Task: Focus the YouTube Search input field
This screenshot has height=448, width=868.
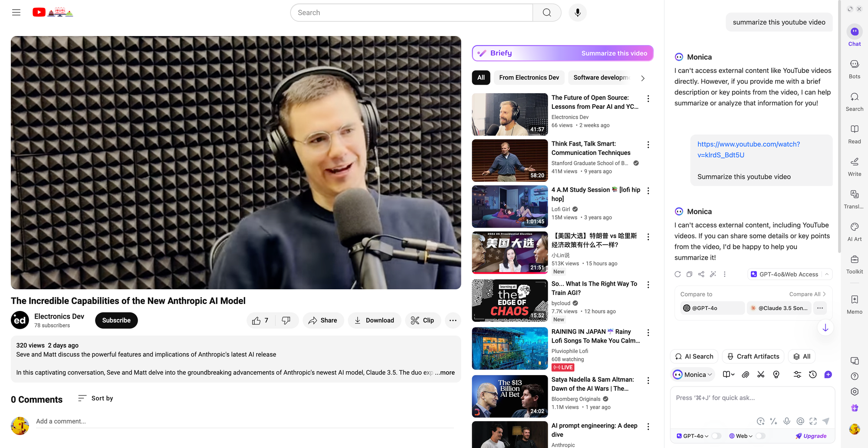Action: click(411, 13)
